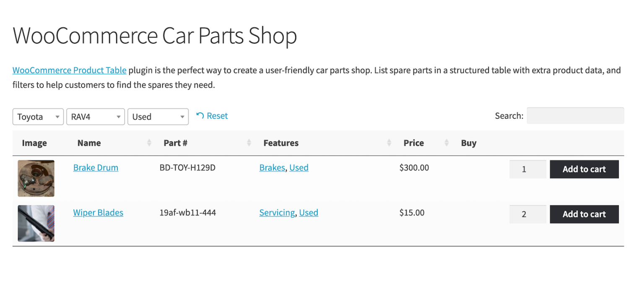Follow the WooCommerce Product Table link
Image resolution: width=644 pixels, height=281 pixels.
pos(69,70)
